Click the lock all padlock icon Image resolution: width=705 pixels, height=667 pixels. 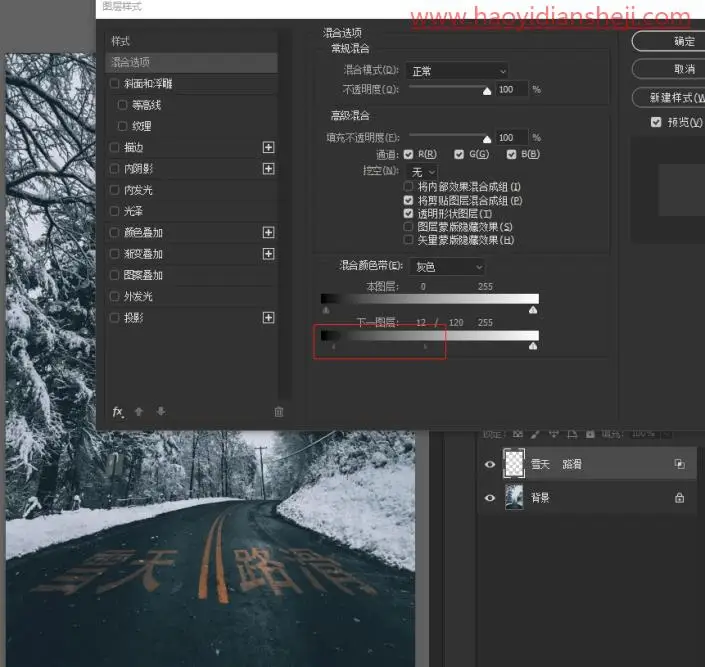pyautogui.click(x=590, y=434)
